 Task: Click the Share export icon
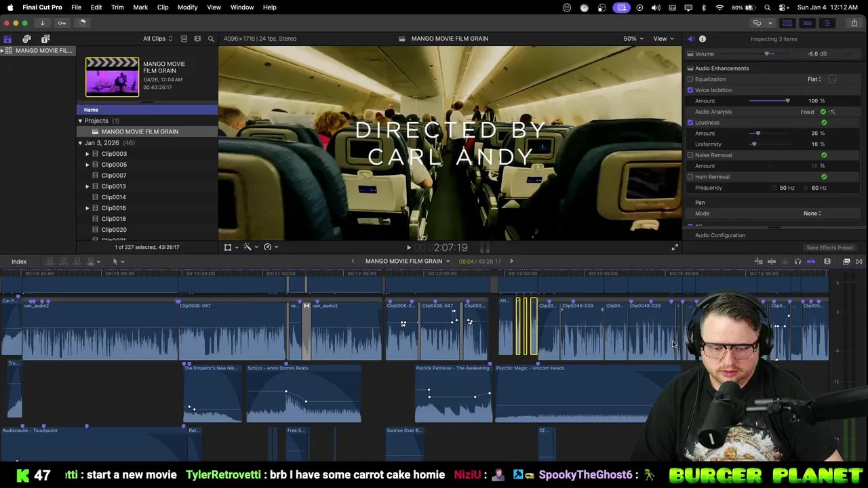pyautogui.click(x=854, y=22)
